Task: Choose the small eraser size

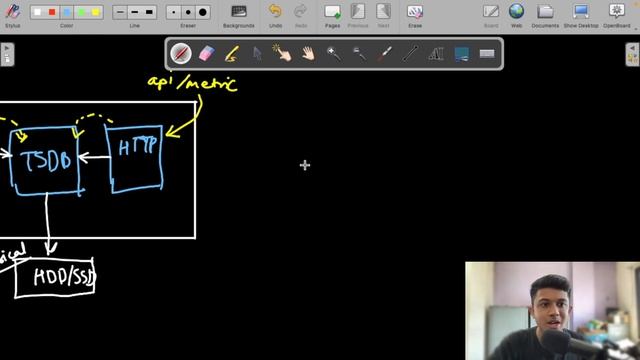Action: [173, 12]
